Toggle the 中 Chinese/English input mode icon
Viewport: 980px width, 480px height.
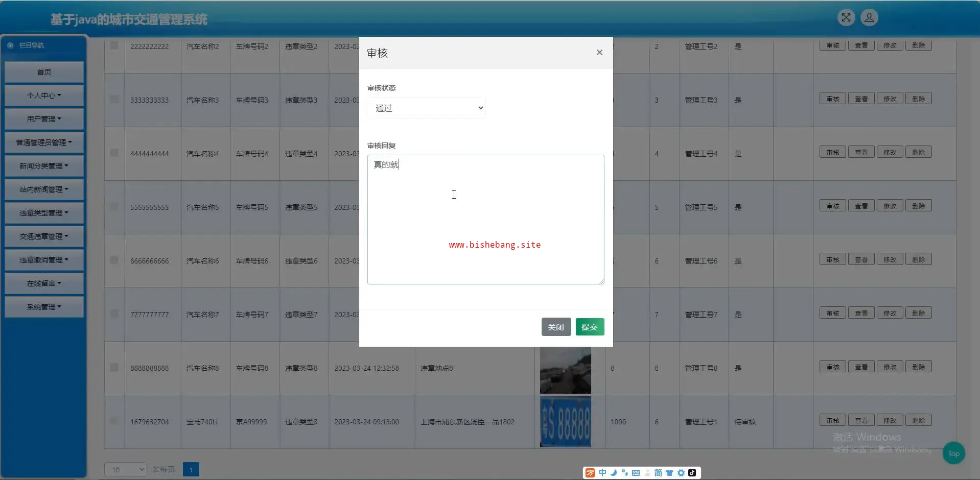pyautogui.click(x=602, y=473)
